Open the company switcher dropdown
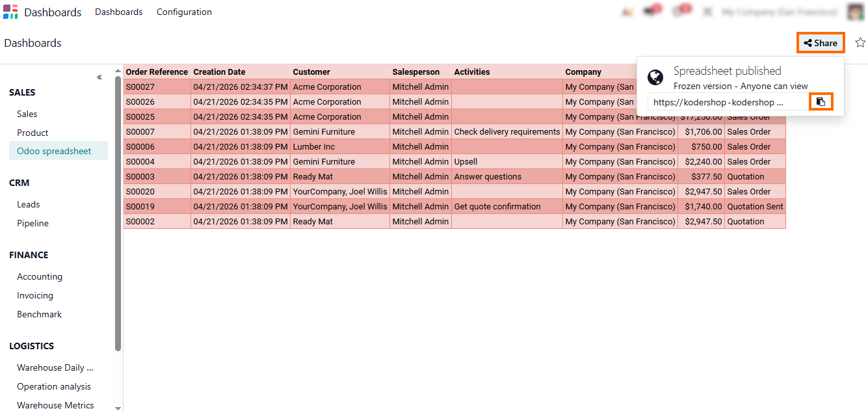The width and height of the screenshot is (868, 411). 781,12
